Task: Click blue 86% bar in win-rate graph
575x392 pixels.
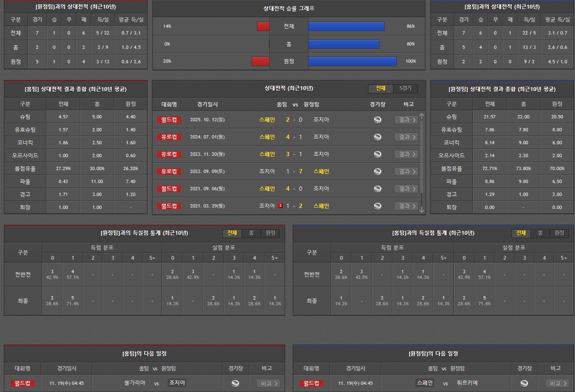Action: pos(346,26)
